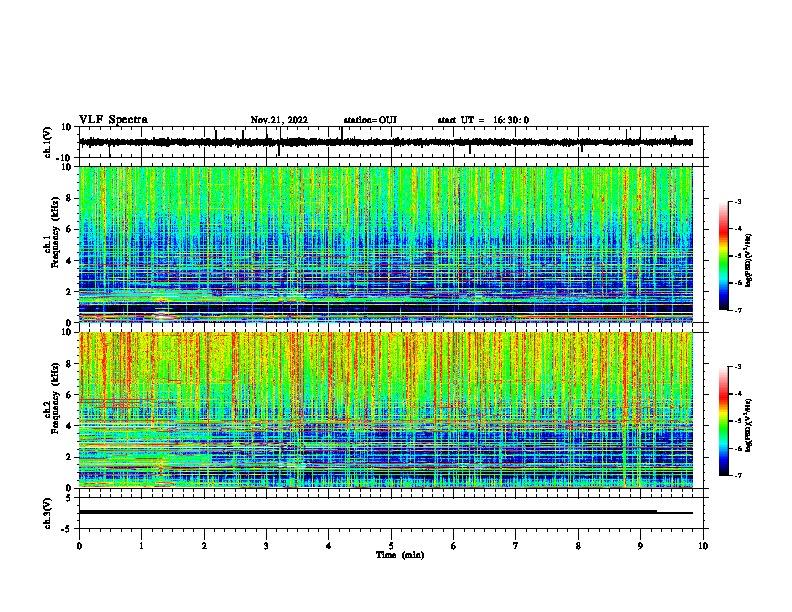
Task: Click time axis tick label "8"
Action: (578, 546)
